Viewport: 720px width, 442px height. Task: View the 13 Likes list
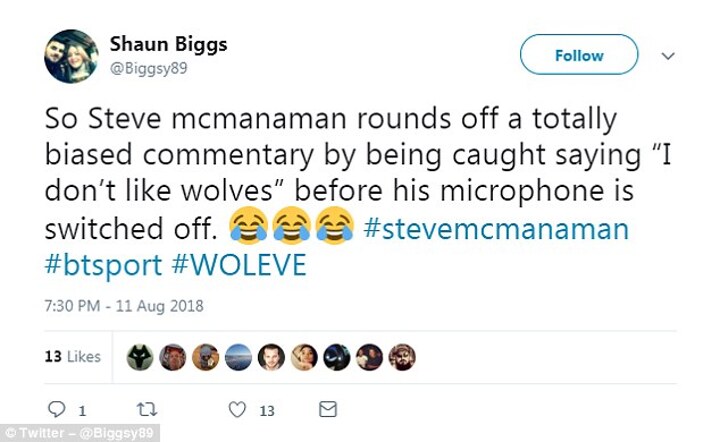[73, 357]
